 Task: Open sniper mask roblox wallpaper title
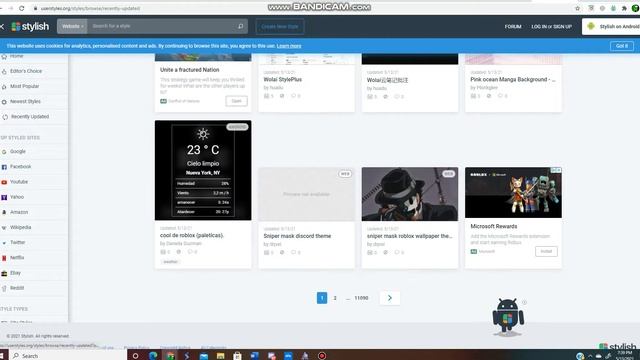click(409, 236)
